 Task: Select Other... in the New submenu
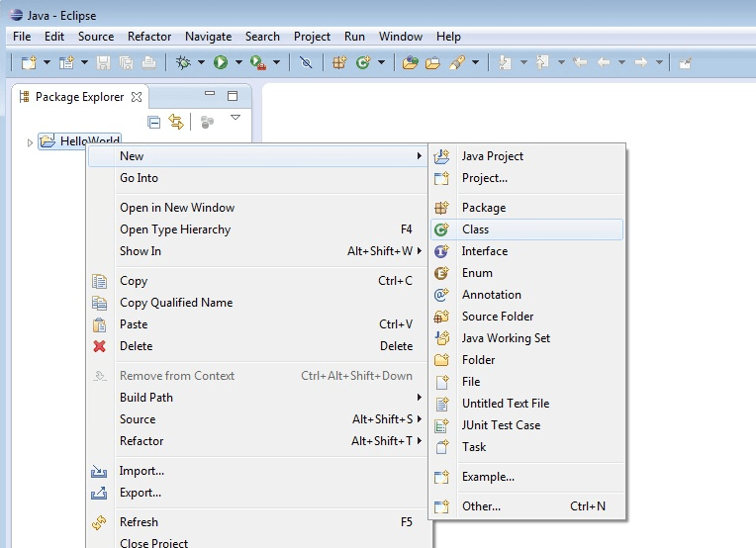tap(526, 506)
